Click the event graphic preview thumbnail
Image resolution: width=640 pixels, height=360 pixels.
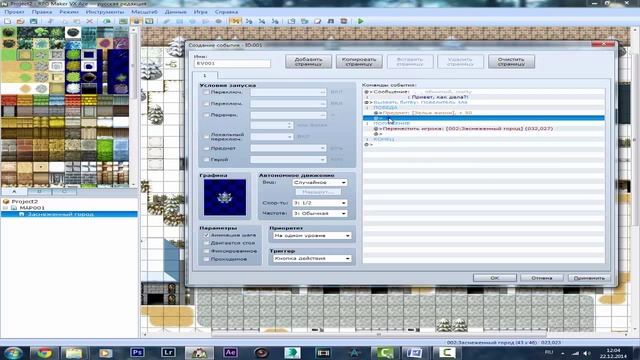(224, 198)
